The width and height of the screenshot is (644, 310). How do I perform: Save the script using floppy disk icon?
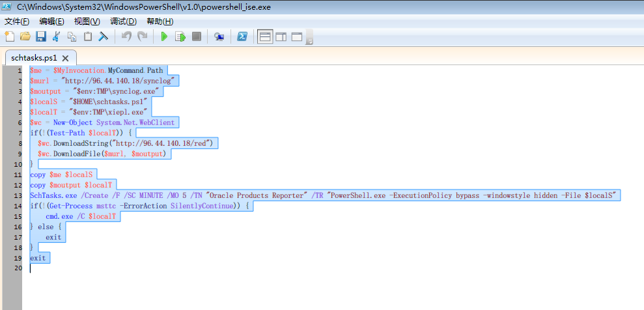[x=40, y=36]
